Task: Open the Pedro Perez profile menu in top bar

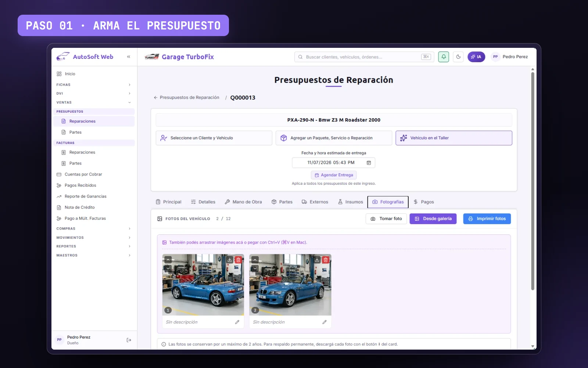Action: (x=510, y=57)
